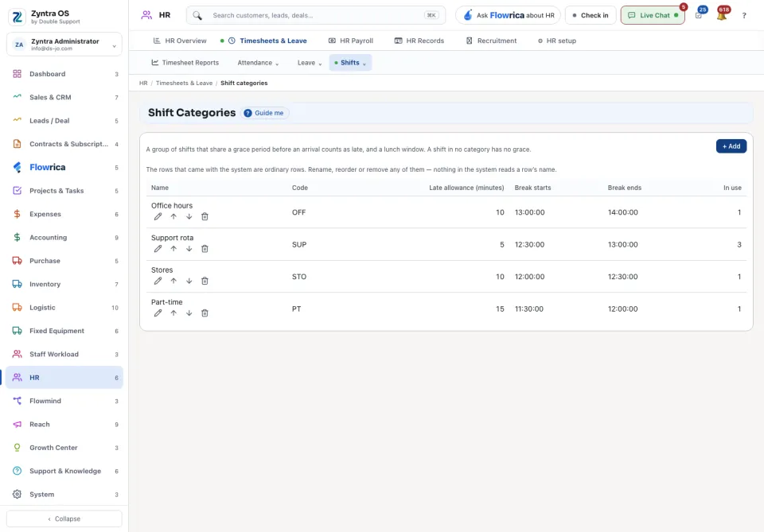Image resolution: width=764 pixels, height=532 pixels.
Task: Open Fixed Equipment module
Action: click(x=64, y=331)
